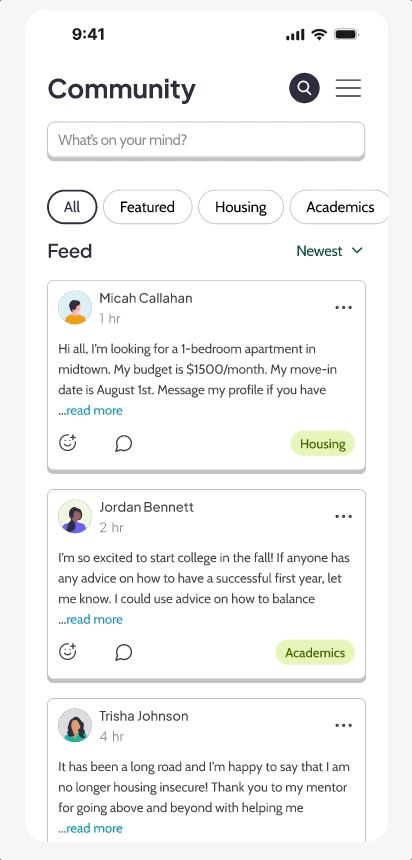Open Jordan Bennett's profile avatar
Viewport: 412px width, 860px height.
75,516
